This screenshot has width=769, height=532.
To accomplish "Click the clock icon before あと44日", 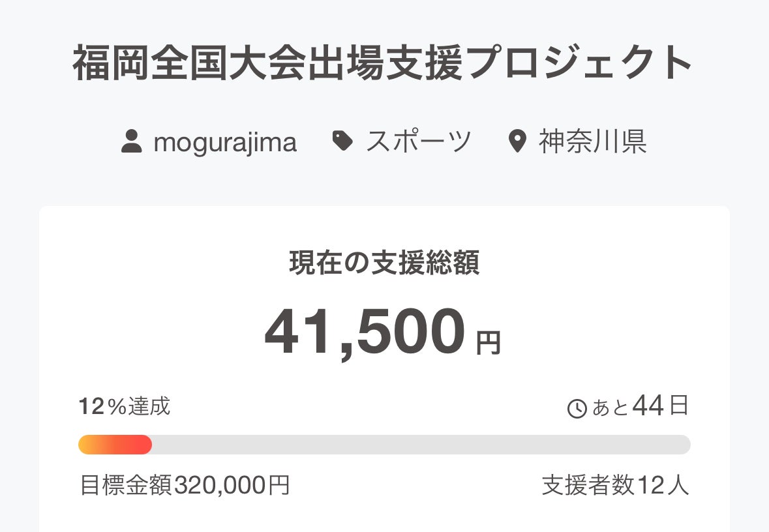I will [577, 409].
